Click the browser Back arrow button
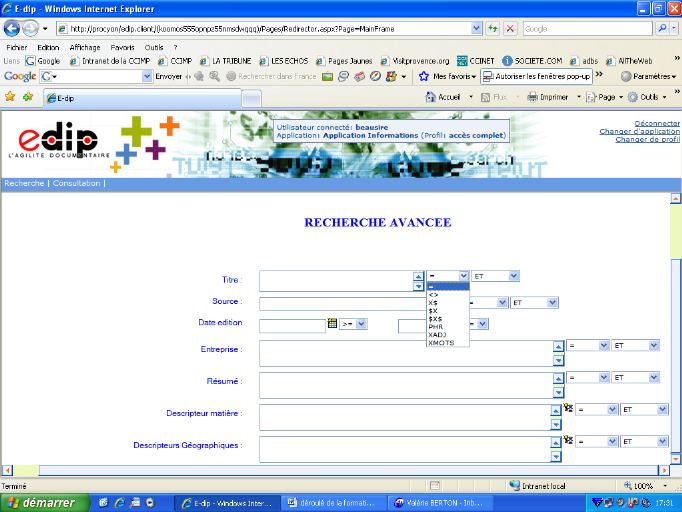 12,29
